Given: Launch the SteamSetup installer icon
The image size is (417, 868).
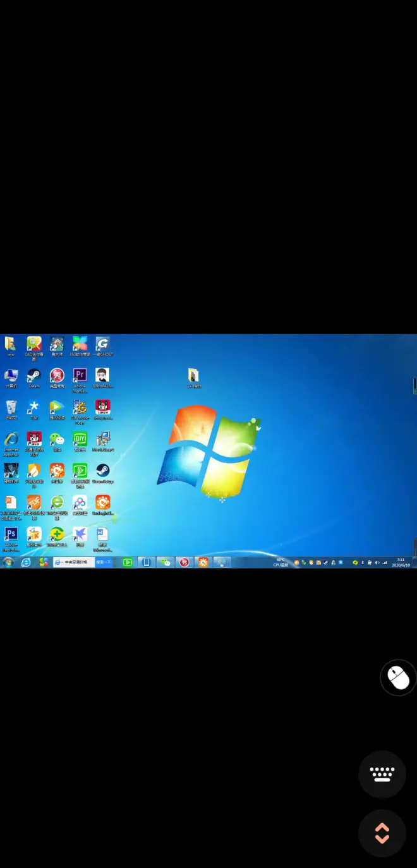Looking at the screenshot, I should tap(102, 473).
